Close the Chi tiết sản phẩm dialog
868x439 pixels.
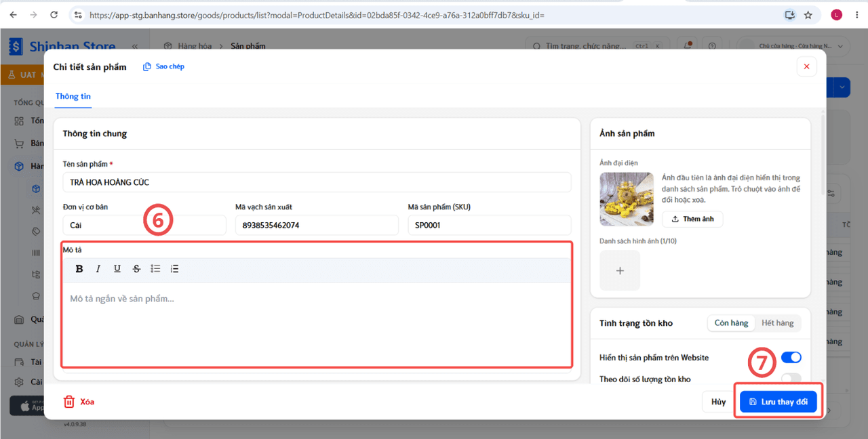(806, 66)
